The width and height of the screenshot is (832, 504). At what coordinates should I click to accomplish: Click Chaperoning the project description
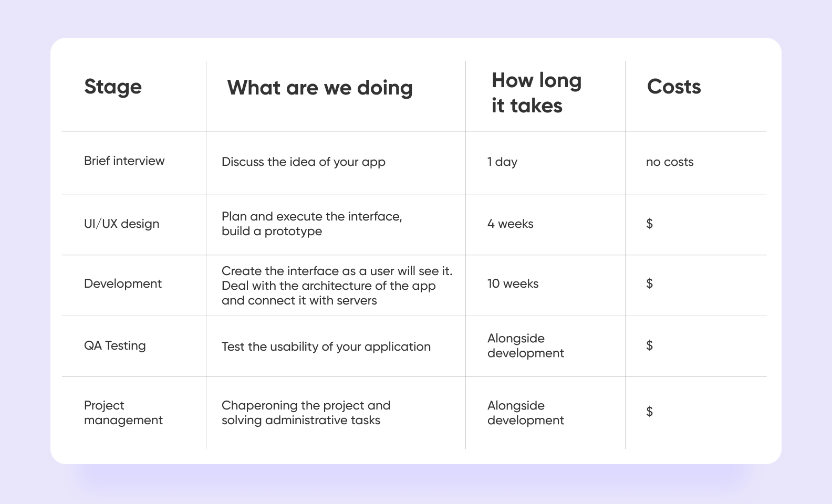coord(306,413)
